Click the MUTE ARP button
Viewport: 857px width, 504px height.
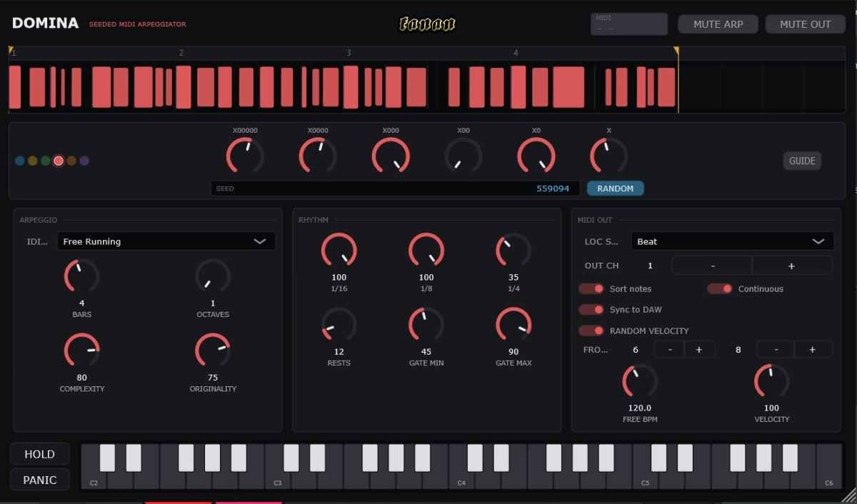(718, 24)
